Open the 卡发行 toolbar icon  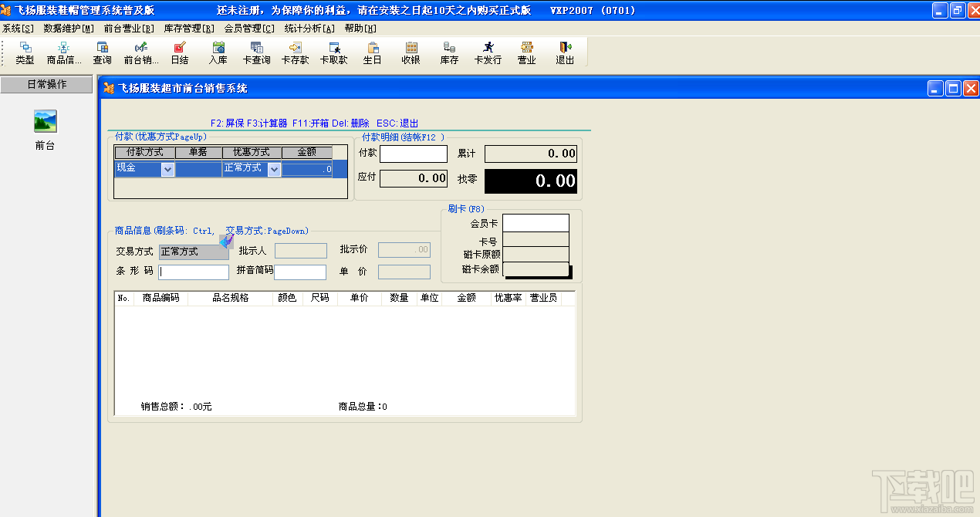pyautogui.click(x=488, y=52)
